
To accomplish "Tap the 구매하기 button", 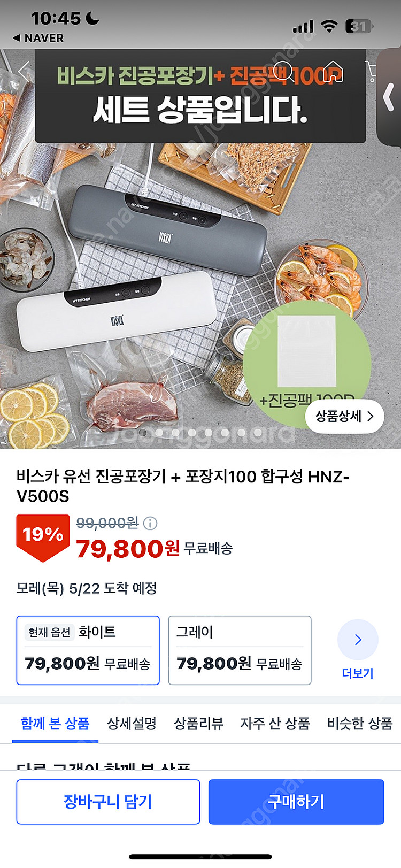I will pos(296,802).
